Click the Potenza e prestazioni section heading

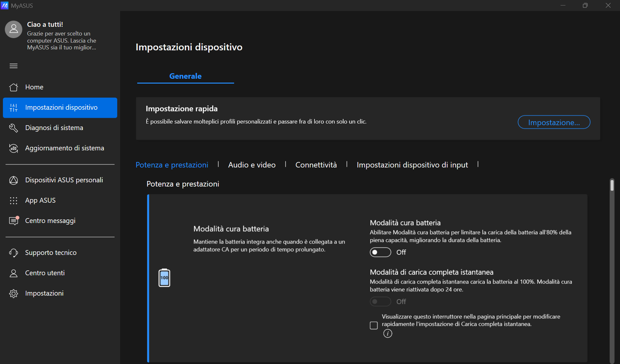[x=183, y=184]
